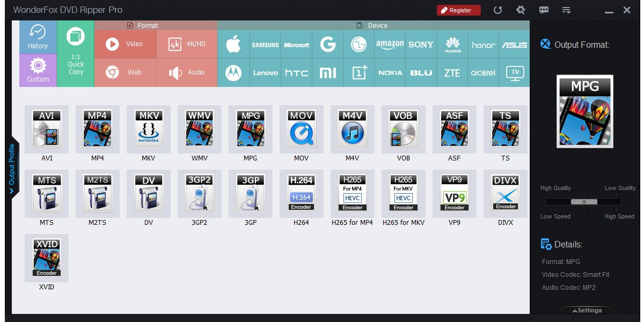Screen dimensions: 644x322
Task: Select the AVI output format icon
Action: 47,129
